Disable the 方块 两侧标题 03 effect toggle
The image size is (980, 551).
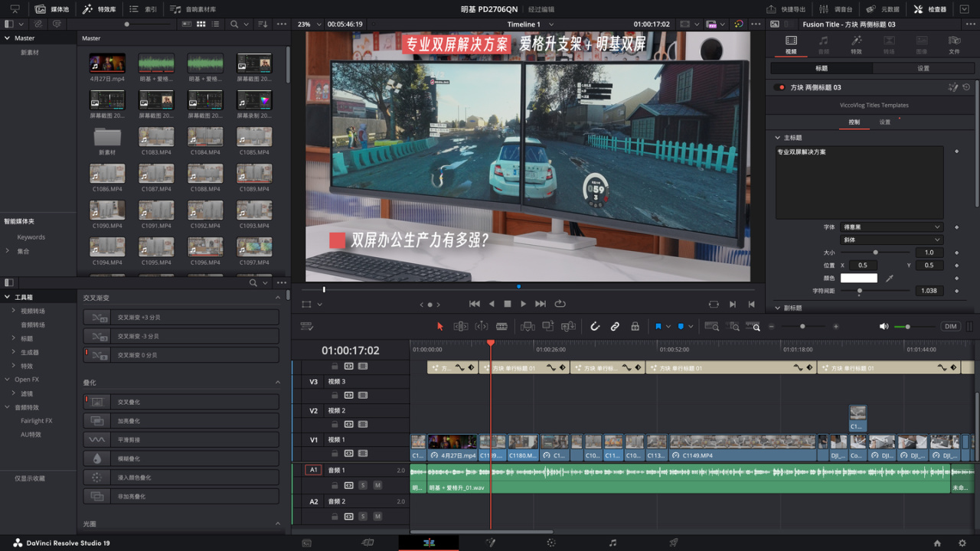(x=779, y=87)
